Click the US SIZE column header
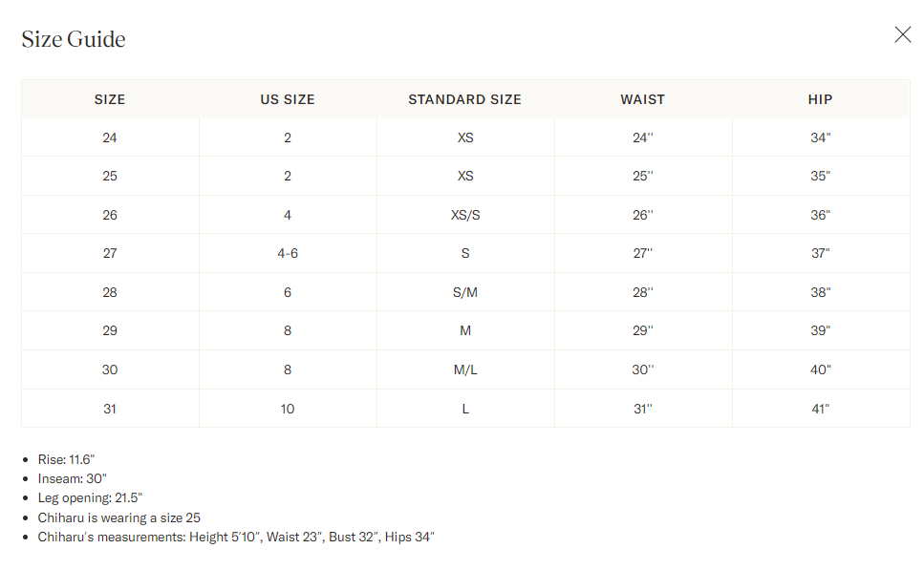The image size is (924, 570). pos(288,99)
